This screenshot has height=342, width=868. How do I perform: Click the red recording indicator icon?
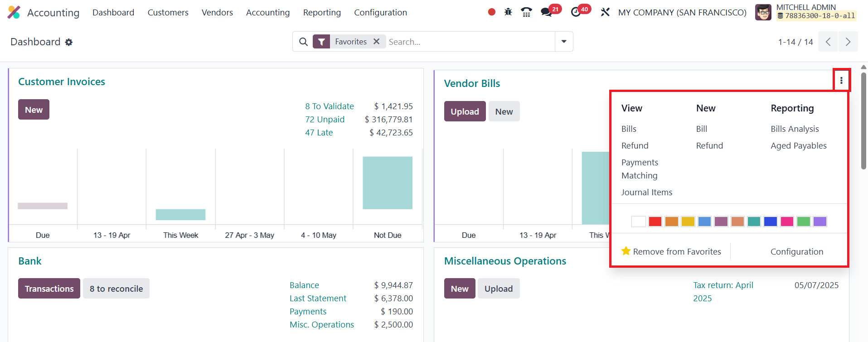click(491, 12)
